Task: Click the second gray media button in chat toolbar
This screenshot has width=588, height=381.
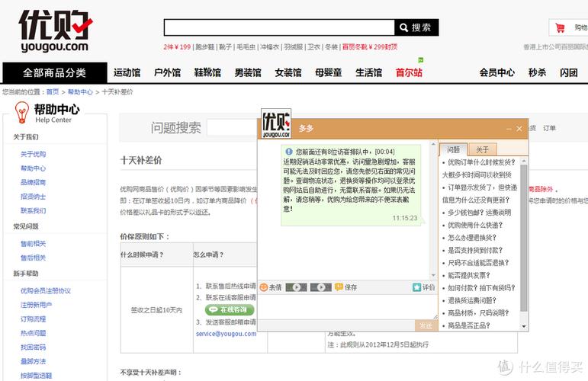Action: [x=321, y=287]
